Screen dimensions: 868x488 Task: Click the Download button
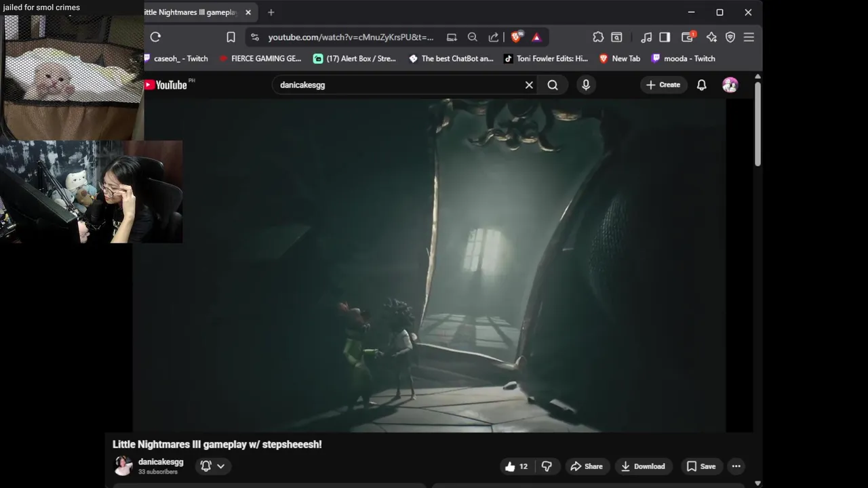[644, 466]
